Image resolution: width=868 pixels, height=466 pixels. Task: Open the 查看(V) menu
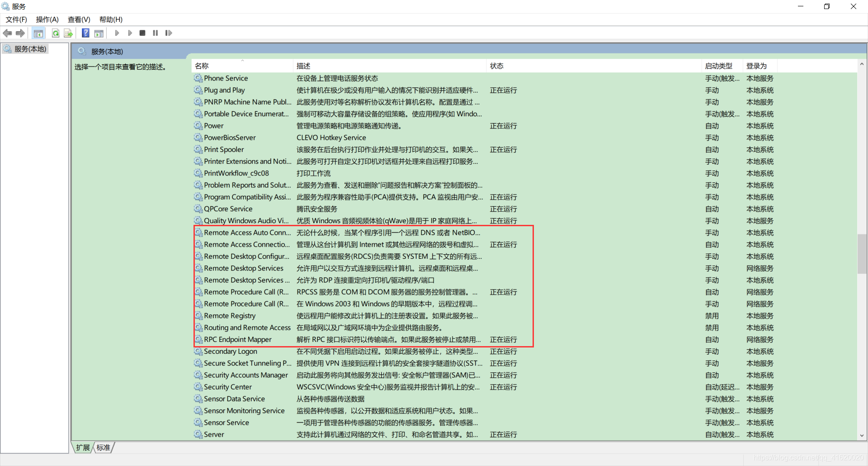pos(79,19)
